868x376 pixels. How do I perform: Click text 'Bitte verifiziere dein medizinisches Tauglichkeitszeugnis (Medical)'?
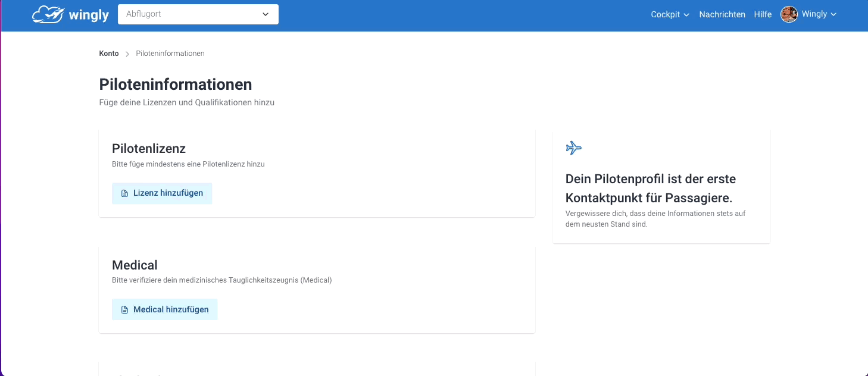tap(222, 280)
